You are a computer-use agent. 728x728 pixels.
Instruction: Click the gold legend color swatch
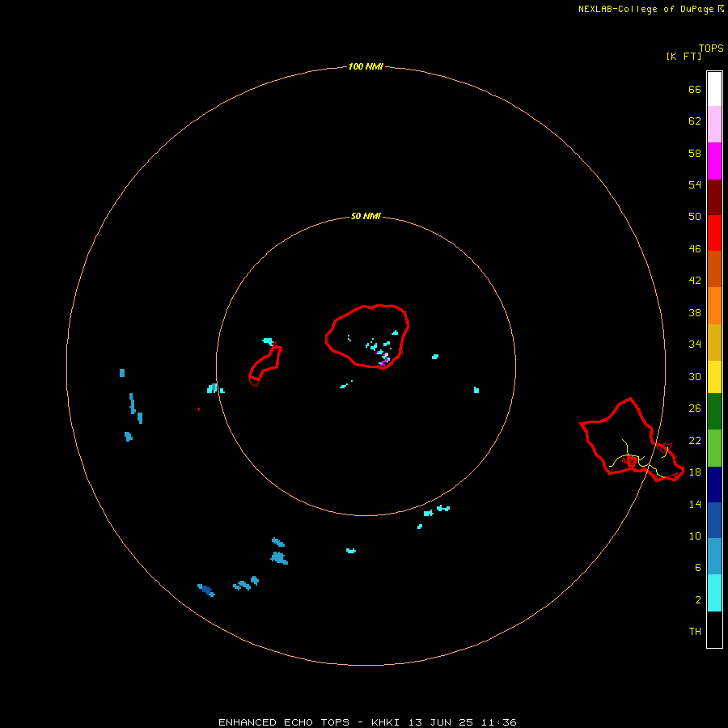[x=714, y=342]
